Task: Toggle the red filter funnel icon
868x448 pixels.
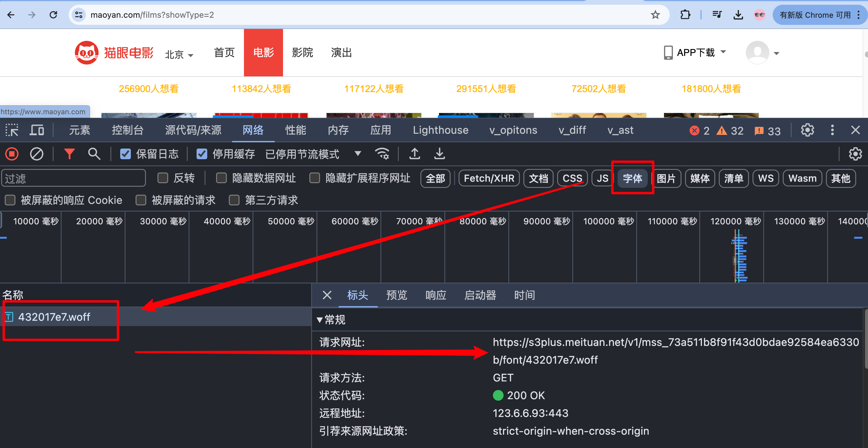Action: (69, 154)
